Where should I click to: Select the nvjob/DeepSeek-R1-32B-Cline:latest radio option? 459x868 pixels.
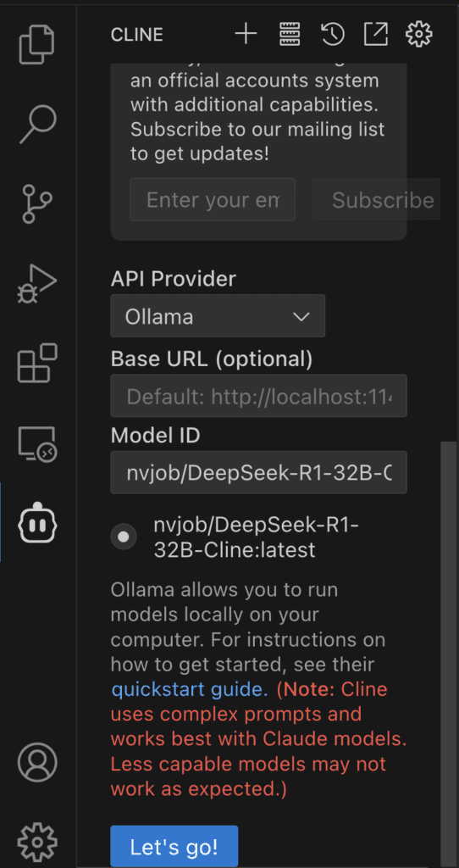point(124,537)
